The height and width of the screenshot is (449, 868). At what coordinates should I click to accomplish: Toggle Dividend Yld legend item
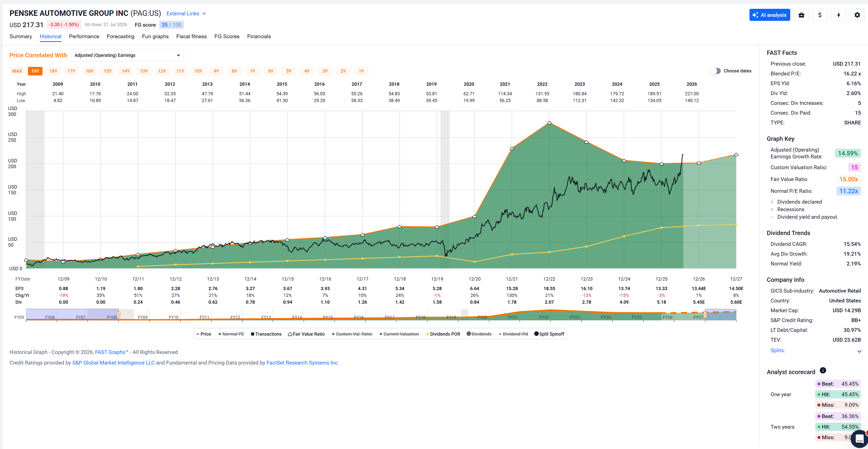point(513,334)
